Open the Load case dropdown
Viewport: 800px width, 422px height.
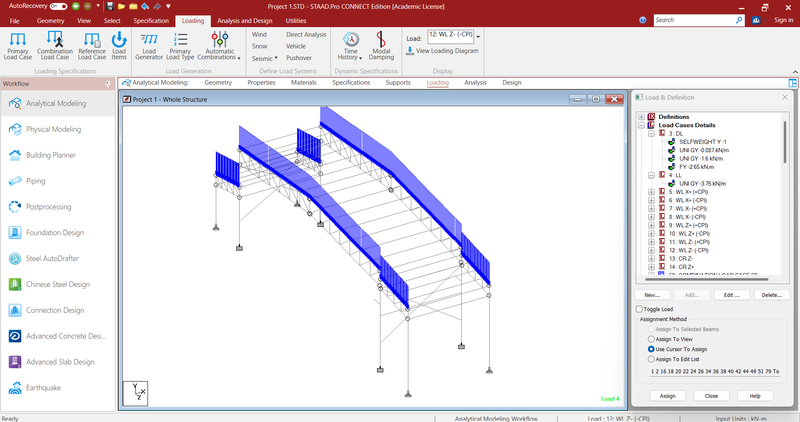[x=478, y=37]
